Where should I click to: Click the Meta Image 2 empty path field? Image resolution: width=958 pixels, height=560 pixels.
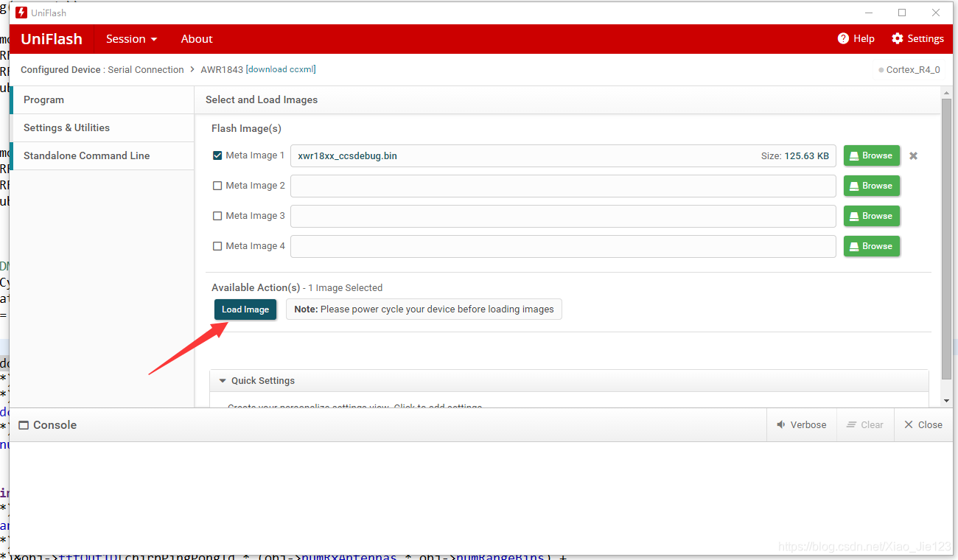click(x=563, y=186)
